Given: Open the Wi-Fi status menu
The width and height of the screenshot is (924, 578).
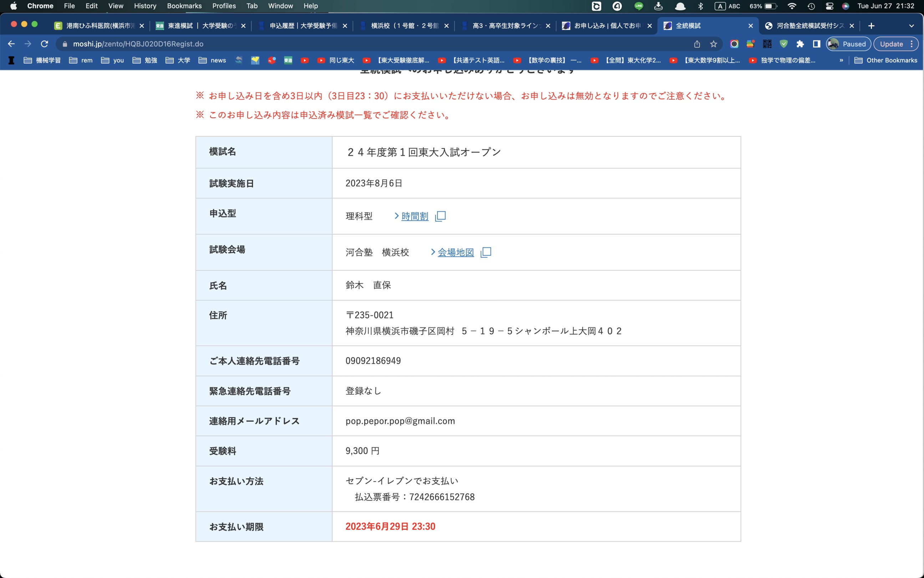Looking at the screenshot, I should [792, 6].
